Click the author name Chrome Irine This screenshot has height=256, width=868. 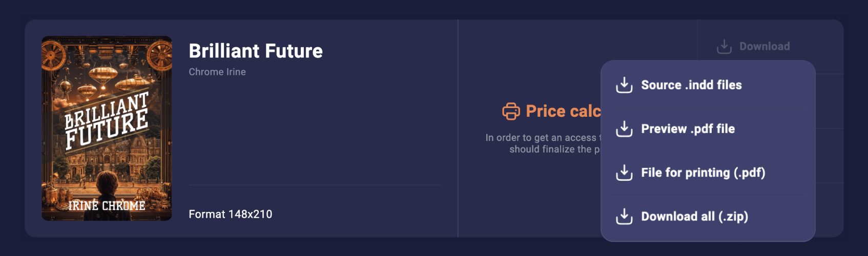tap(217, 72)
